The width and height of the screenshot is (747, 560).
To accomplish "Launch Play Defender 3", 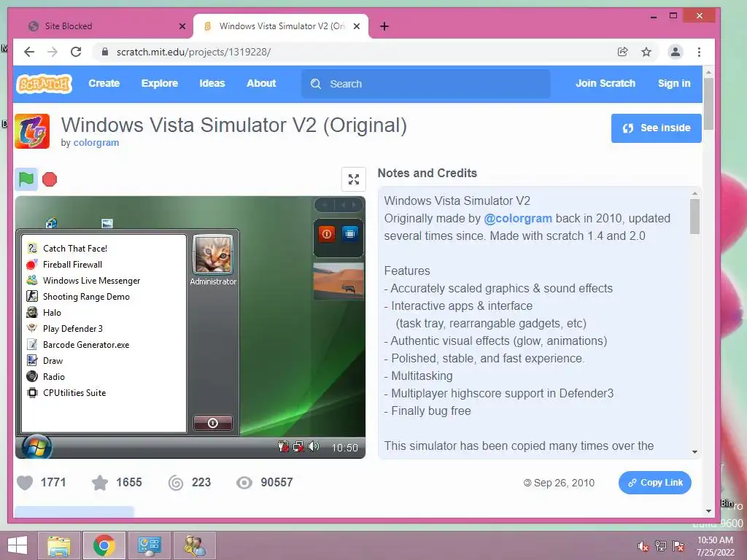I will [x=72, y=329].
